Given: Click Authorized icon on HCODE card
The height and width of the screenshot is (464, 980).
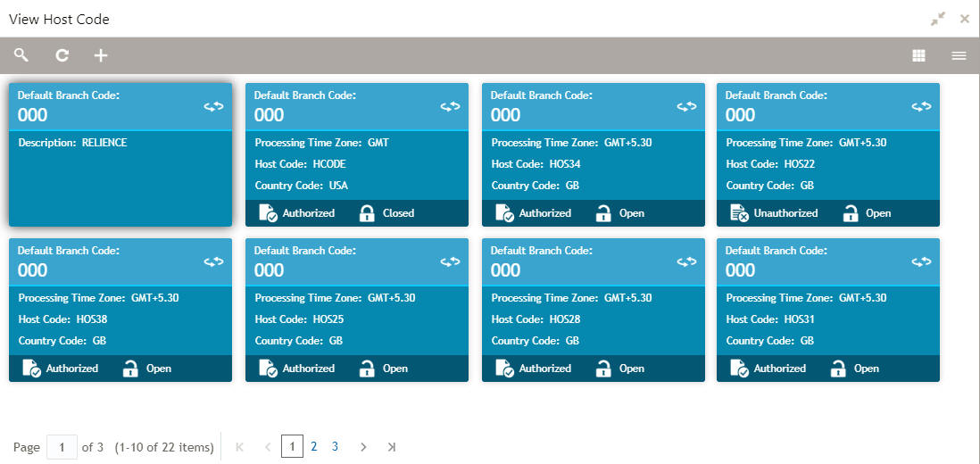Looking at the screenshot, I should point(269,213).
